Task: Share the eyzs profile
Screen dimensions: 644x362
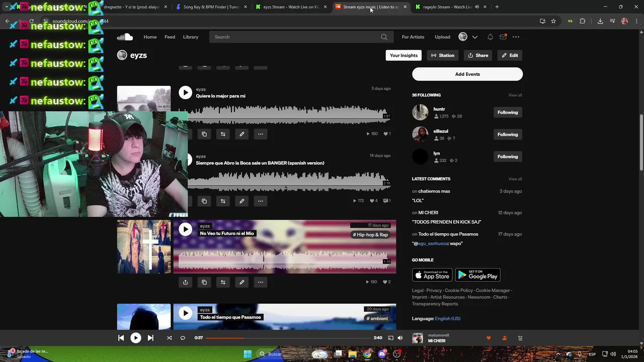Action: [x=478, y=55]
